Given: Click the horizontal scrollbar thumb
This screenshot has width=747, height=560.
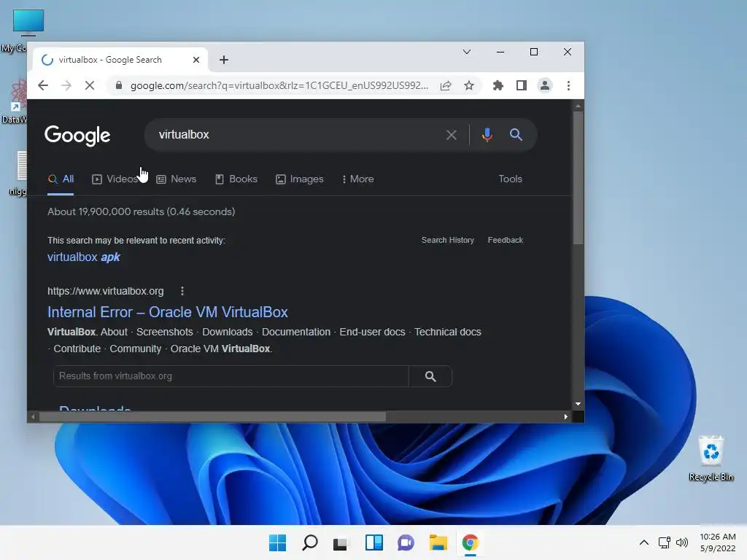Looking at the screenshot, I should coord(212,417).
